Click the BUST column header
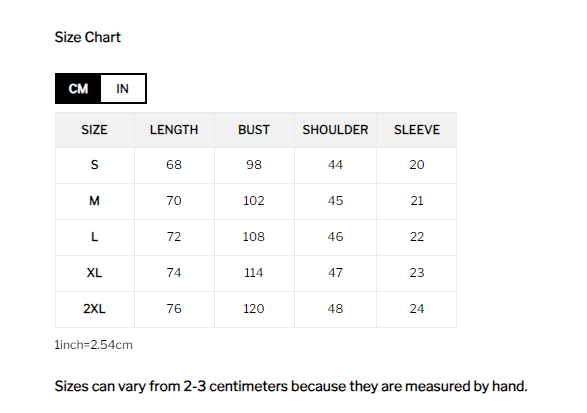 pos(254,130)
